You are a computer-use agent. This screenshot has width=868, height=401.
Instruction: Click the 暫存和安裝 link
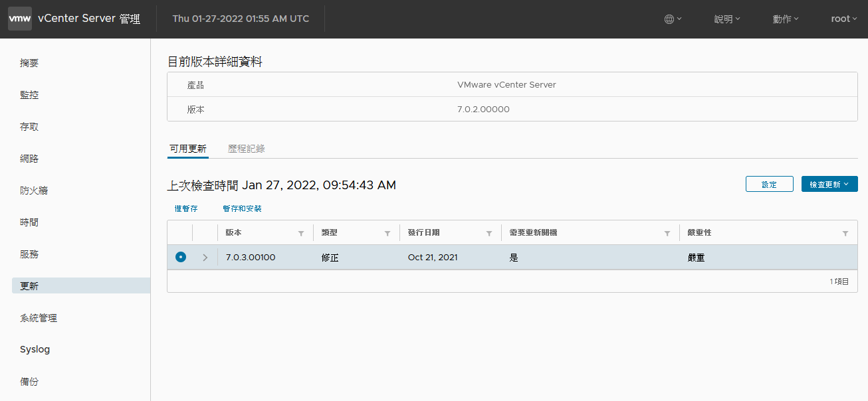click(242, 208)
